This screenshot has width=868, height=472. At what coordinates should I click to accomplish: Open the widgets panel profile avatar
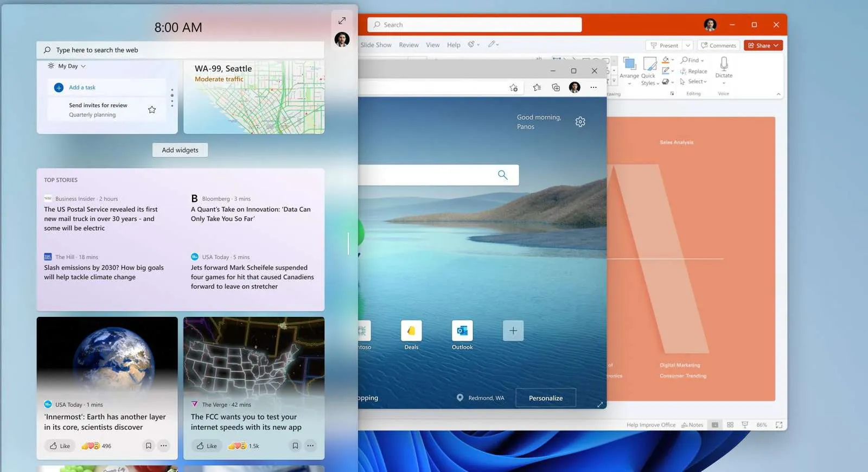tap(342, 39)
